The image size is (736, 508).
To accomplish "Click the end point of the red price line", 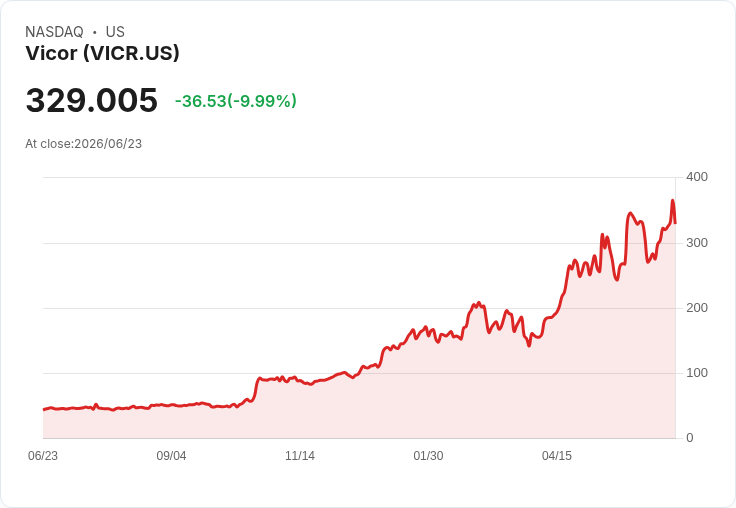I will (x=675, y=223).
